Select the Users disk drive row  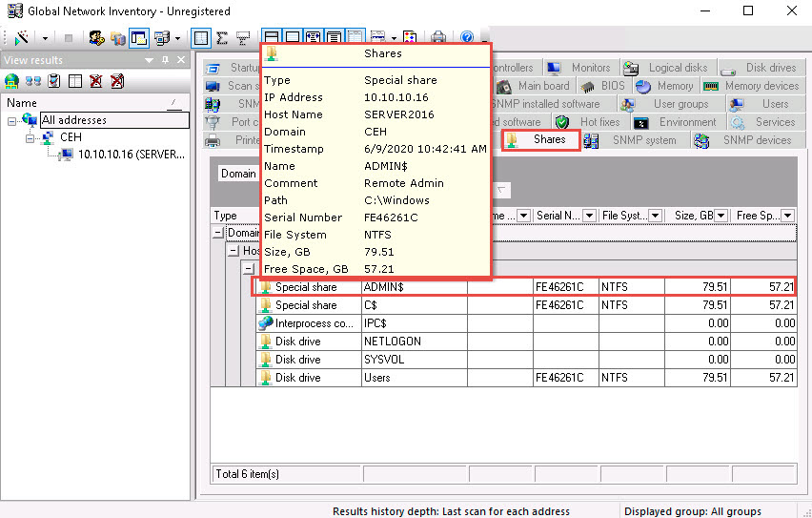coord(526,378)
